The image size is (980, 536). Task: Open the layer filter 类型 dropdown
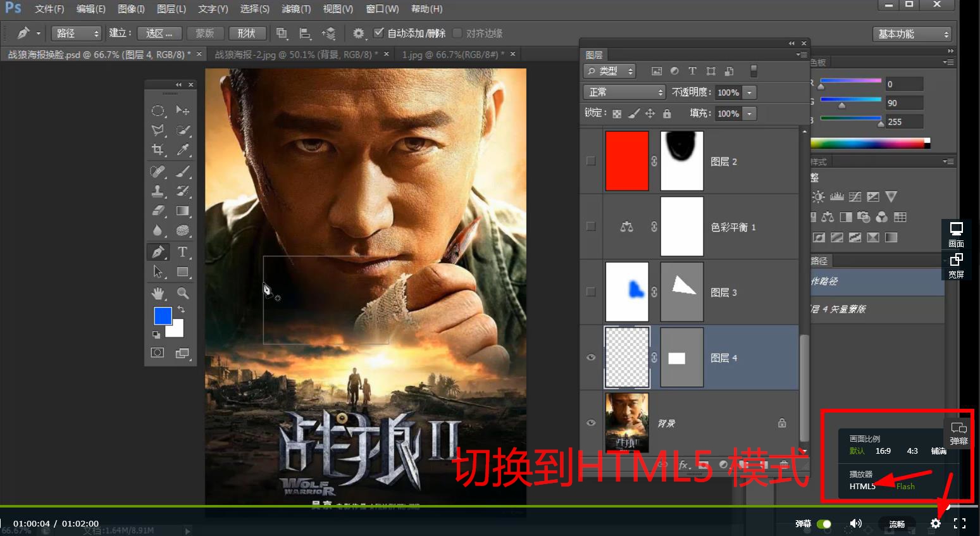[609, 71]
